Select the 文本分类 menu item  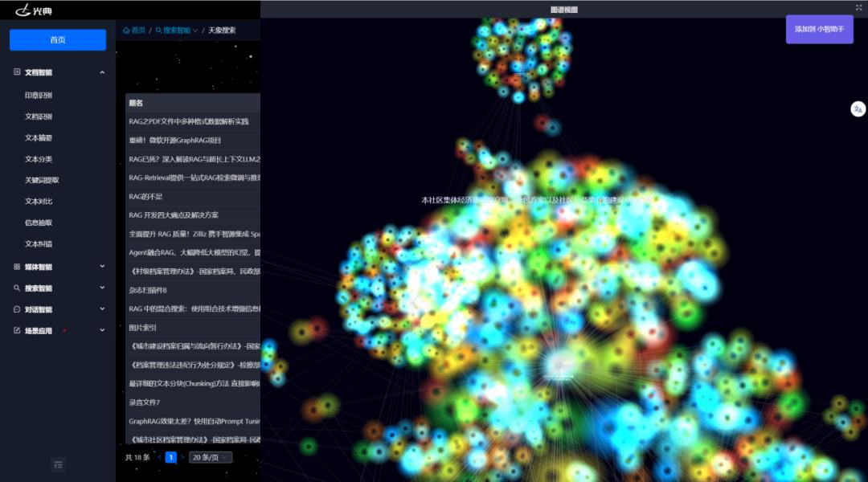pos(39,159)
